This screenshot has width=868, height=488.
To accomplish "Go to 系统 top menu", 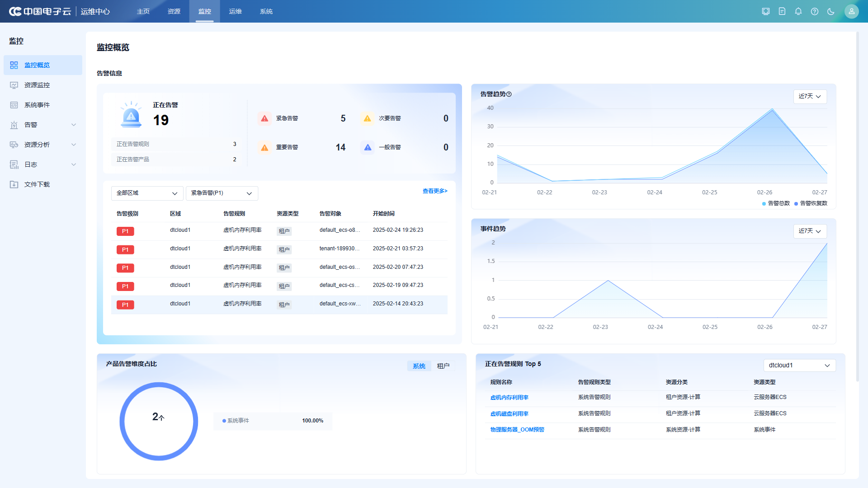I will tap(266, 11).
